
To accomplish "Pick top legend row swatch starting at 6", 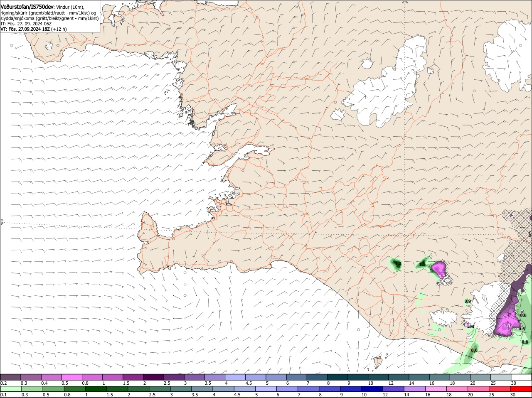I will 296,377.
